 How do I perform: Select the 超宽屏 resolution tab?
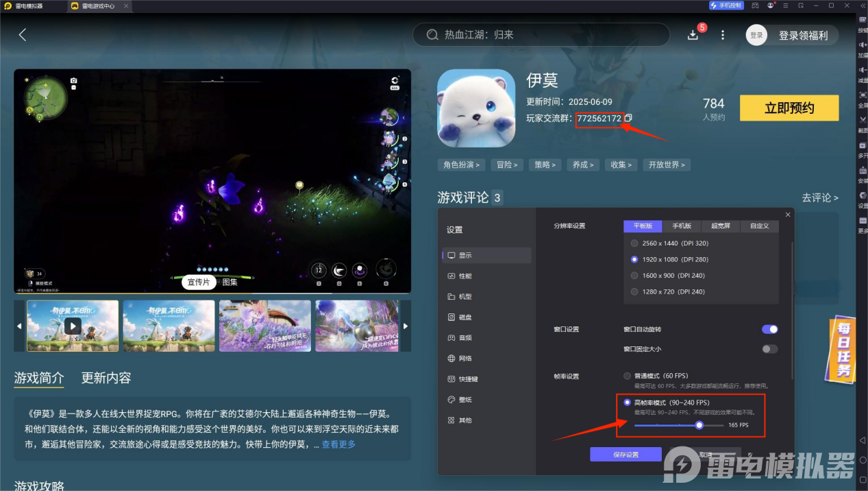[720, 226]
